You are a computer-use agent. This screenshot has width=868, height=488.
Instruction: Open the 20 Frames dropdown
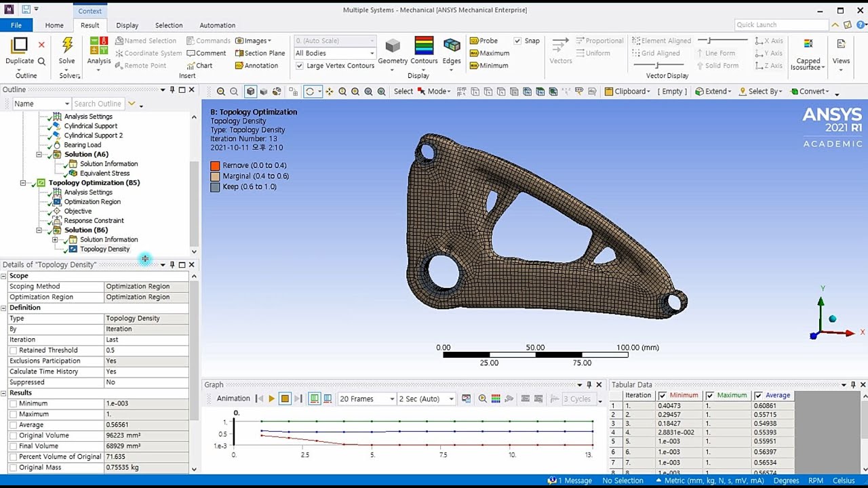pos(366,399)
